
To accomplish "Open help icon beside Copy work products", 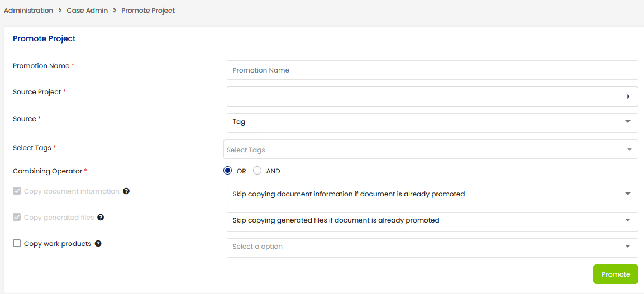I will pyautogui.click(x=98, y=244).
